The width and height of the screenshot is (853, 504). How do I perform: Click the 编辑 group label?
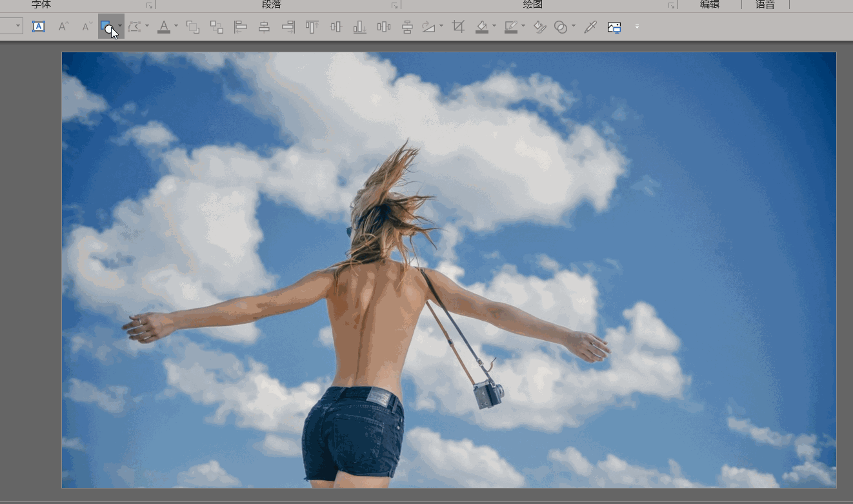[710, 5]
